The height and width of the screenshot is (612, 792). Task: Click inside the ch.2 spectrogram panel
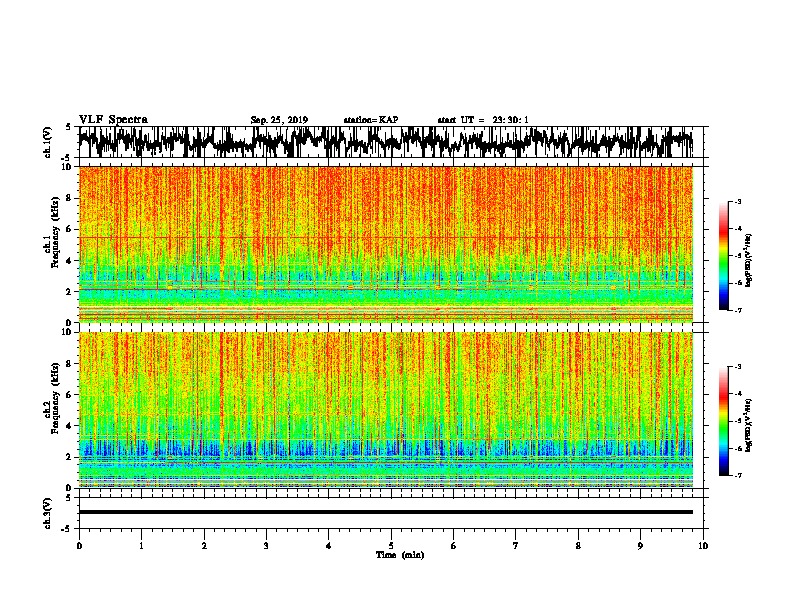pyautogui.click(x=386, y=410)
